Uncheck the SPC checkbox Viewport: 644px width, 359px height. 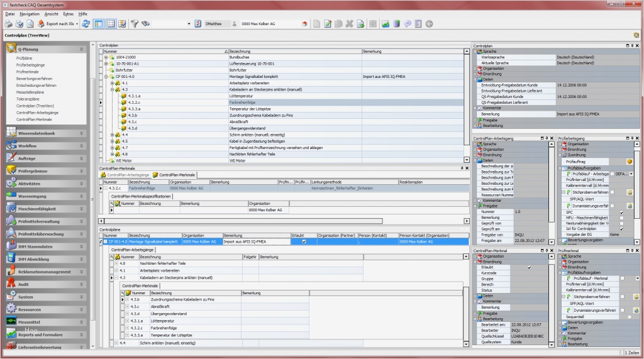click(x=621, y=213)
